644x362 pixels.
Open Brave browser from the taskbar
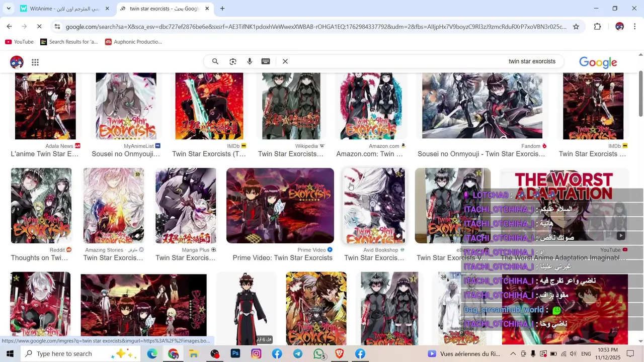click(x=340, y=354)
